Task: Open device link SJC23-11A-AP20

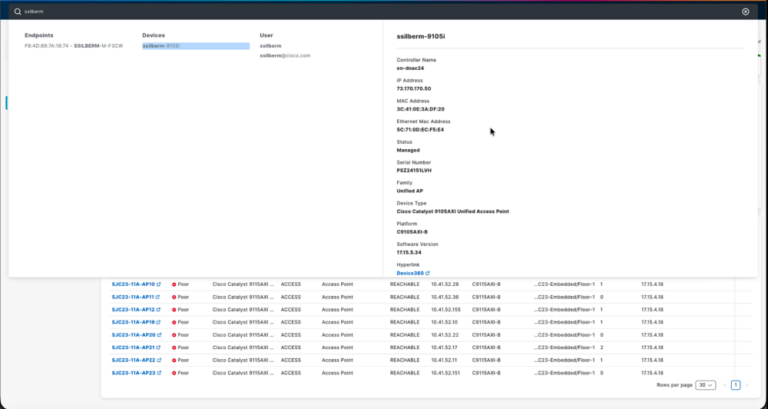Action: (134, 335)
